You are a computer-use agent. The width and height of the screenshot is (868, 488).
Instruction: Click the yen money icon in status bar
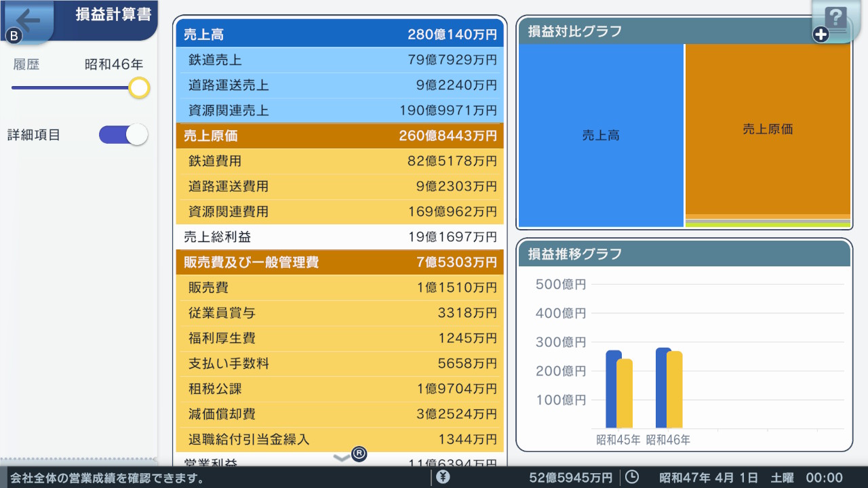click(443, 477)
